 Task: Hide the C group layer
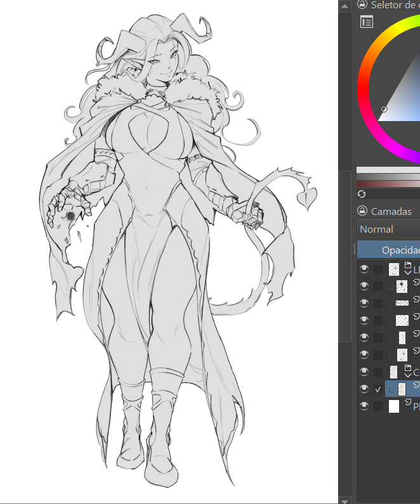(364, 372)
